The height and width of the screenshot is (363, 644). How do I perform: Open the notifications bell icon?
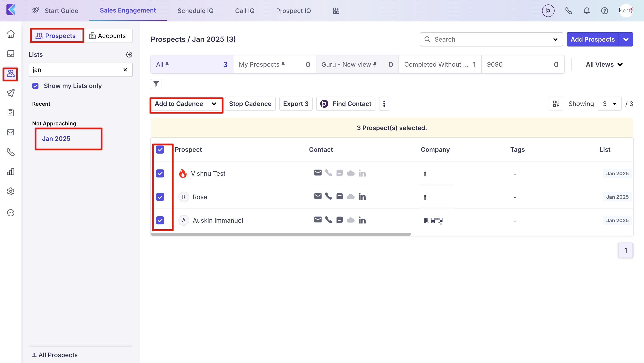(x=587, y=11)
